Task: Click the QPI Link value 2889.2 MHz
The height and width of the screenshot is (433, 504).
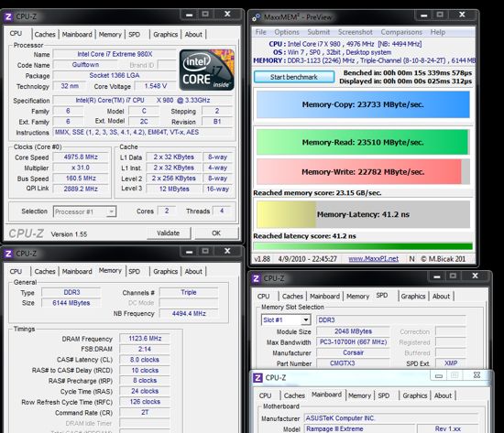Action: pos(81,189)
